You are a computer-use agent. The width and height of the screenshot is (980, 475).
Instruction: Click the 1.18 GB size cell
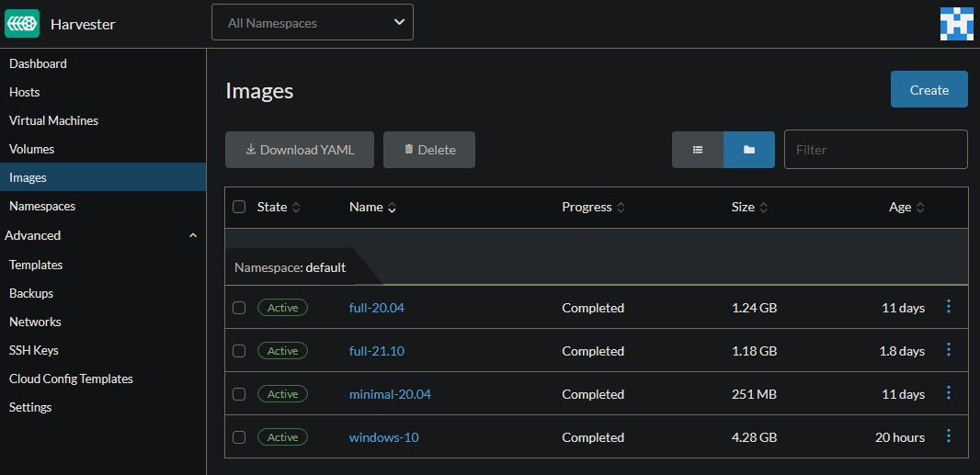tap(755, 351)
